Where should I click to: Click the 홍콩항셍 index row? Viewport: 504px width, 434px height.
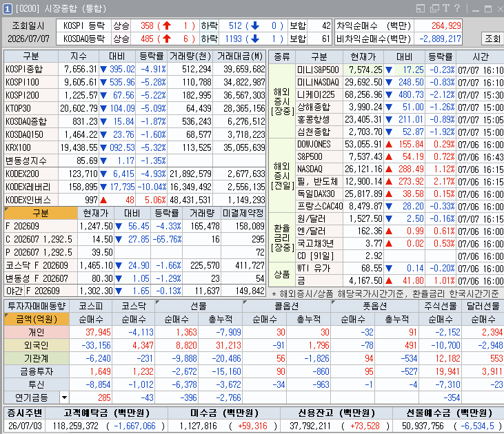[400, 119]
